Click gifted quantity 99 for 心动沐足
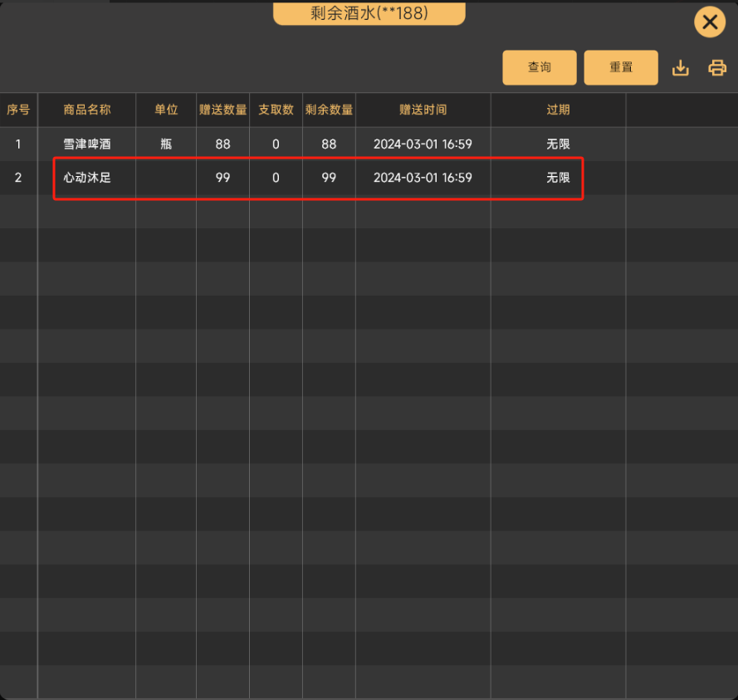 click(222, 178)
